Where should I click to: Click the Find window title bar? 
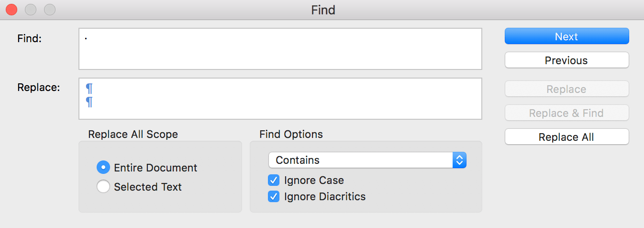coord(323,10)
